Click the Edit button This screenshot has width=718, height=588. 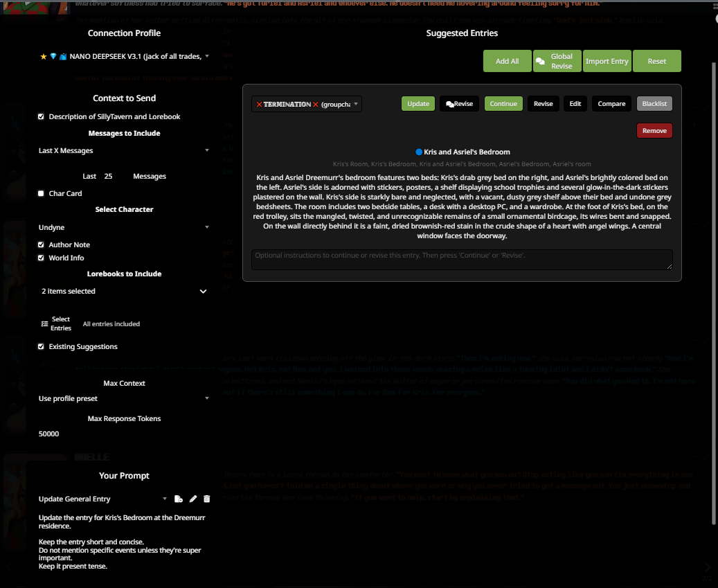coord(575,104)
